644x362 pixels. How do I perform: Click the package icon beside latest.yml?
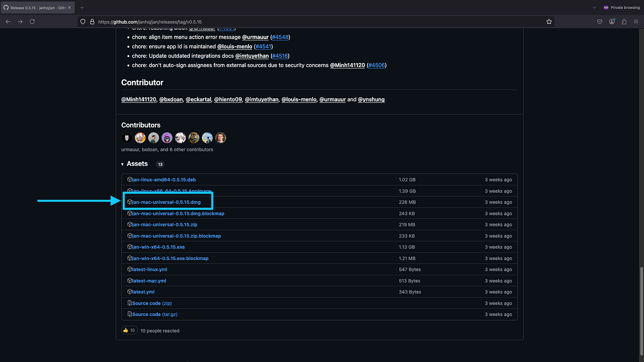click(130, 292)
